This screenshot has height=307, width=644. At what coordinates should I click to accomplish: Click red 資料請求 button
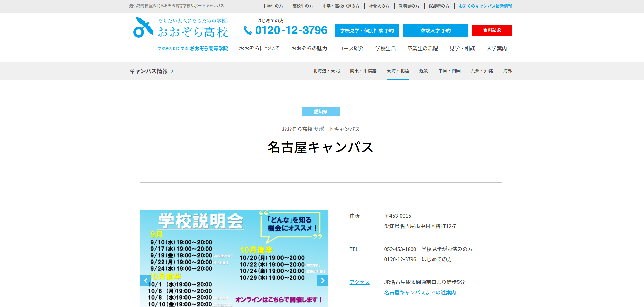pos(492,30)
